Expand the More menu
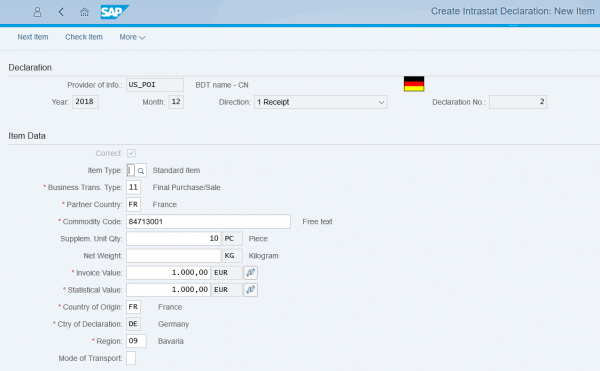The height and width of the screenshot is (371, 600). click(x=132, y=37)
